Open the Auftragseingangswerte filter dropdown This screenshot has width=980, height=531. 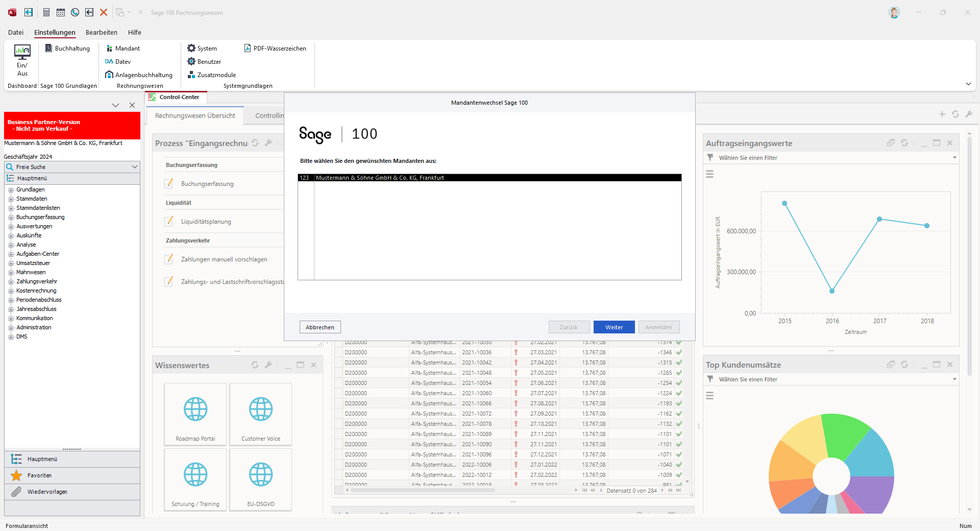point(954,158)
